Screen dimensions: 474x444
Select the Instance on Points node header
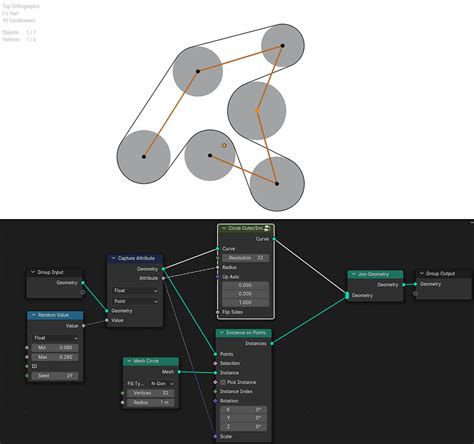tap(244, 333)
